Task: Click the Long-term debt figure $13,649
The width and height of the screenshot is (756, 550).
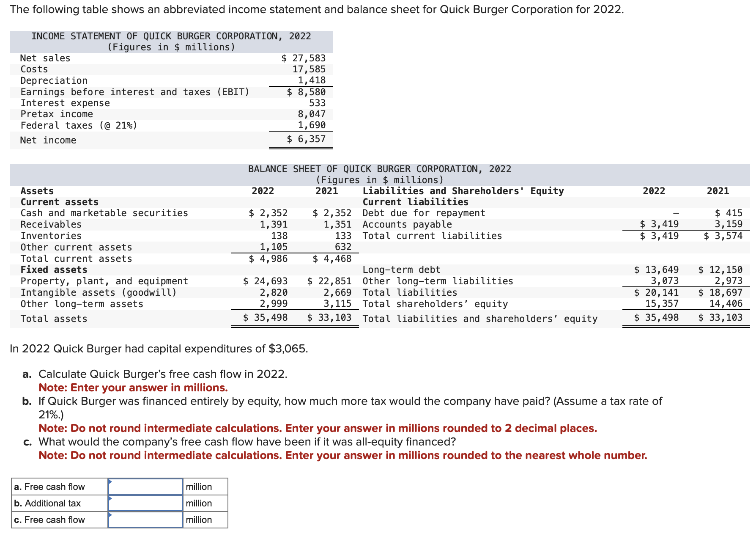Action: (657, 269)
